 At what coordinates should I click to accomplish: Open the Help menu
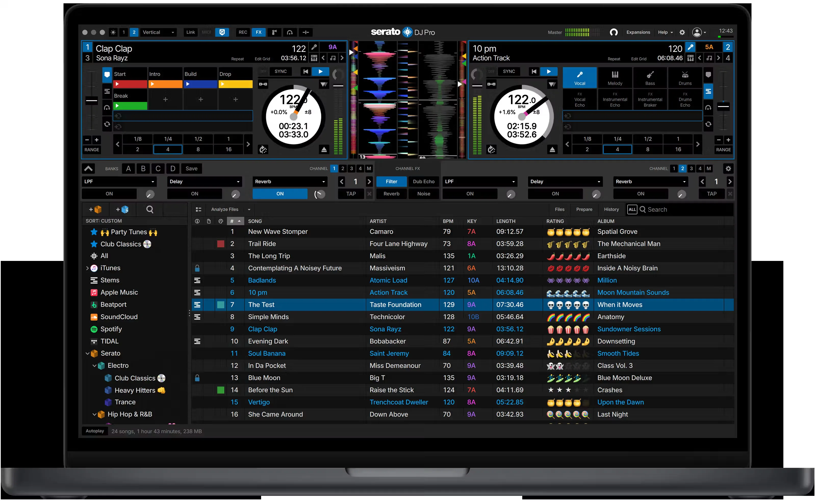[x=665, y=32]
